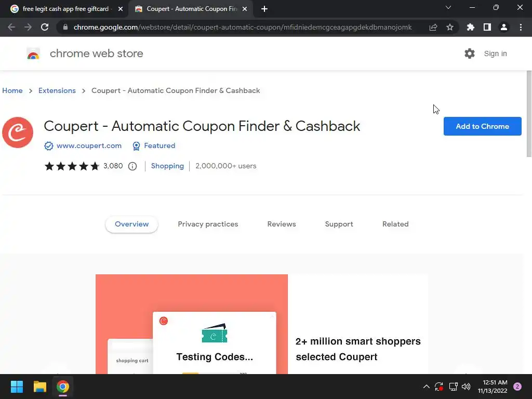
Task: Click the Featured badge ribbon icon
Action: pyautogui.click(x=136, y=146)
